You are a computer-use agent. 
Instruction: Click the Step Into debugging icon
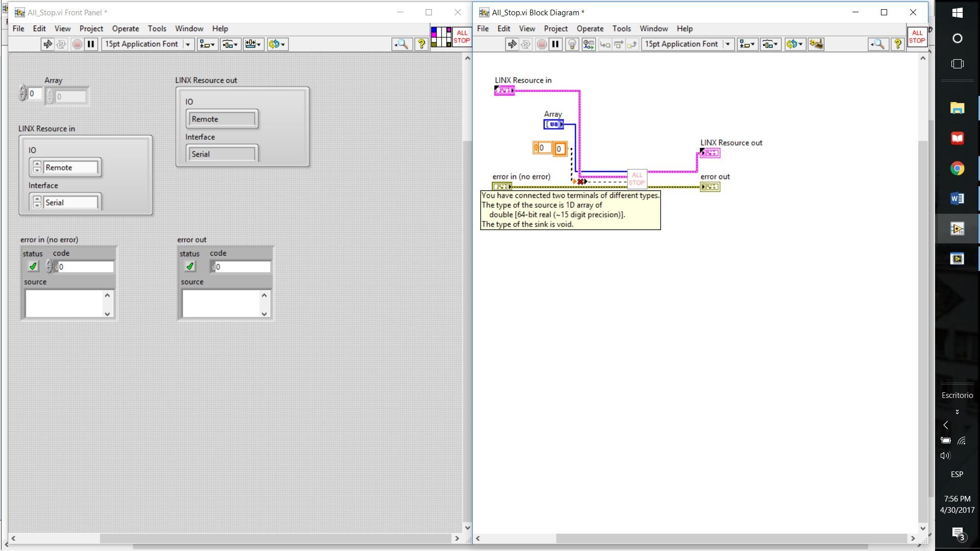click(x=606, y=44)
